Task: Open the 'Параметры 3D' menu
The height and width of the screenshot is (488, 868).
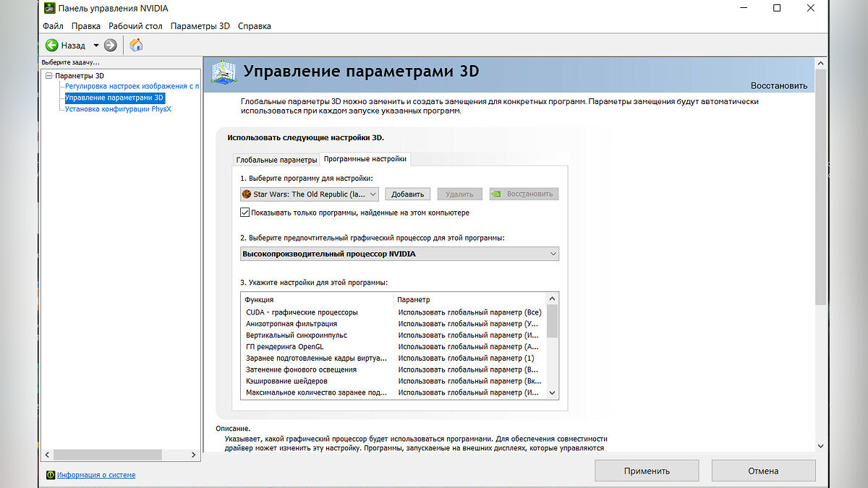Action: point(200,26)
